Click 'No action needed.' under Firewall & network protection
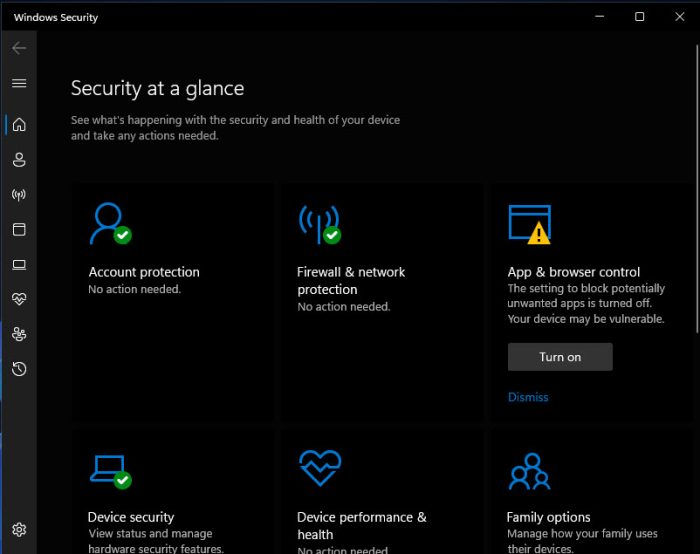The width and height of the screenshot is (700, 554). 344,307
